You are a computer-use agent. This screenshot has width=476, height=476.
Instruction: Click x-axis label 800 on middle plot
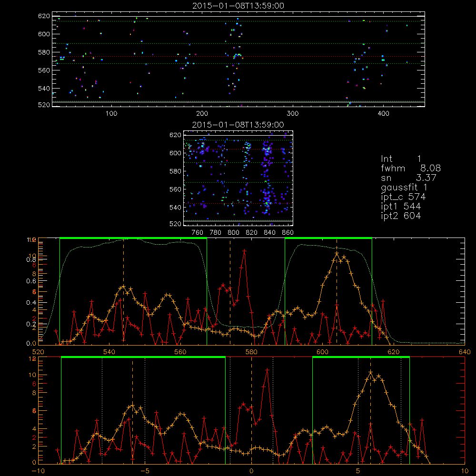[233, 233]
